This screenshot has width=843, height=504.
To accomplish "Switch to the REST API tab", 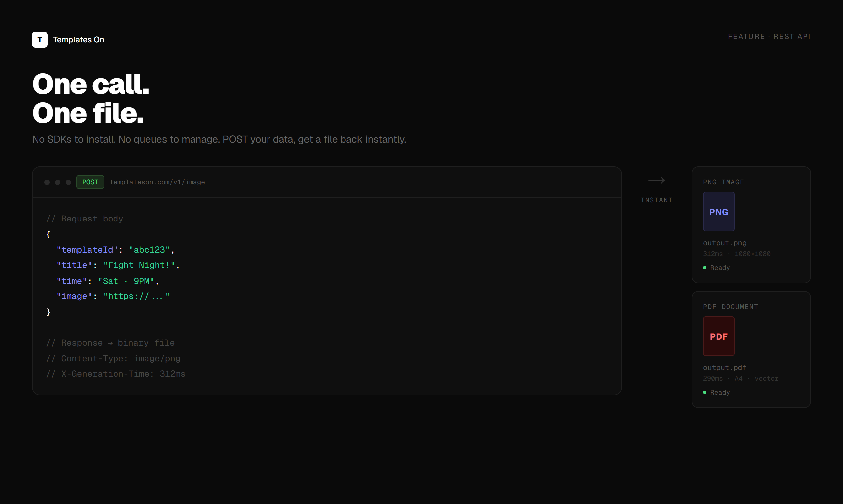I will coord(792,36).
